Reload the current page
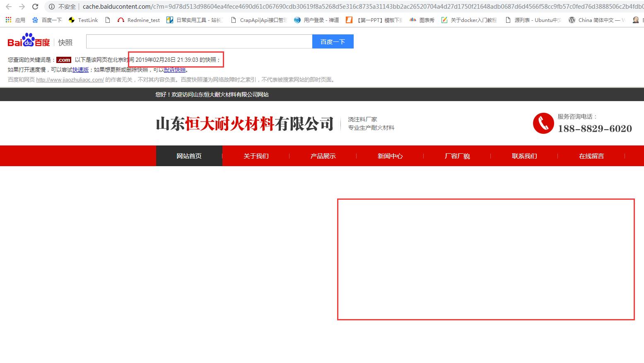The image size is (644, 363). (x=35, y=7)
